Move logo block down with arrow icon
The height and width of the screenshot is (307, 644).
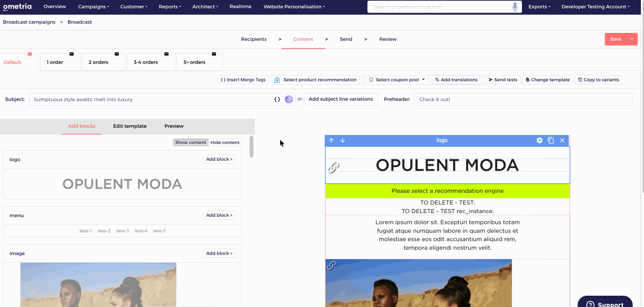click(343, 140)
